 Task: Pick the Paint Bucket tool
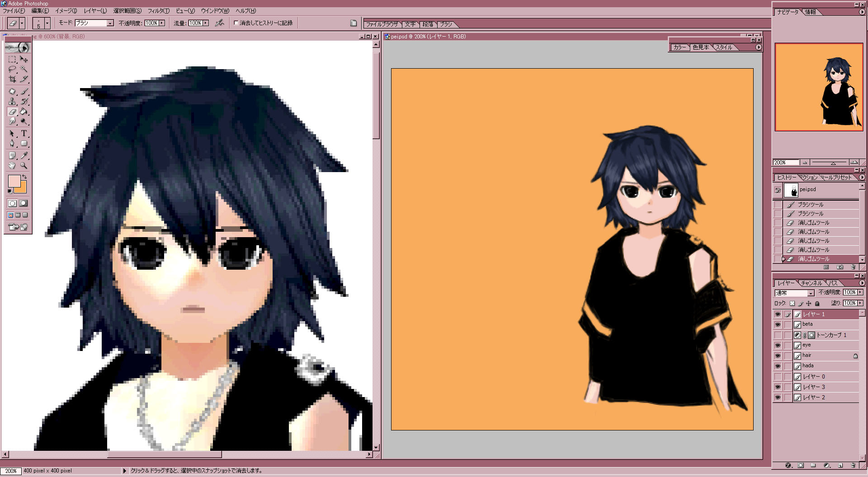pyautogui.click(x=24, y=112)
